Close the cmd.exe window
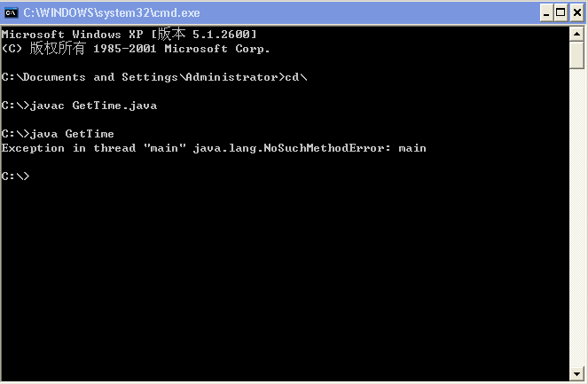Viewport: 588px width, 384px height. pyautogui.click(x=576, y=13)
